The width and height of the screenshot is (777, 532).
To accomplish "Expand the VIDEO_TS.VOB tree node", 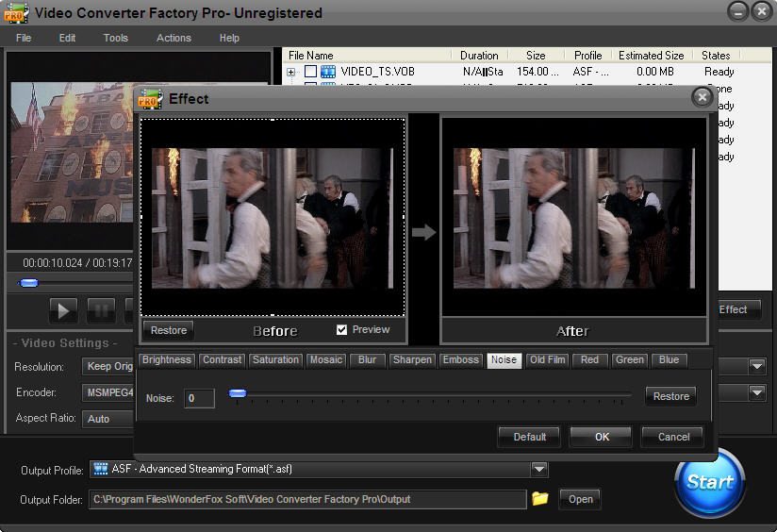I will [x=290, y=72].
